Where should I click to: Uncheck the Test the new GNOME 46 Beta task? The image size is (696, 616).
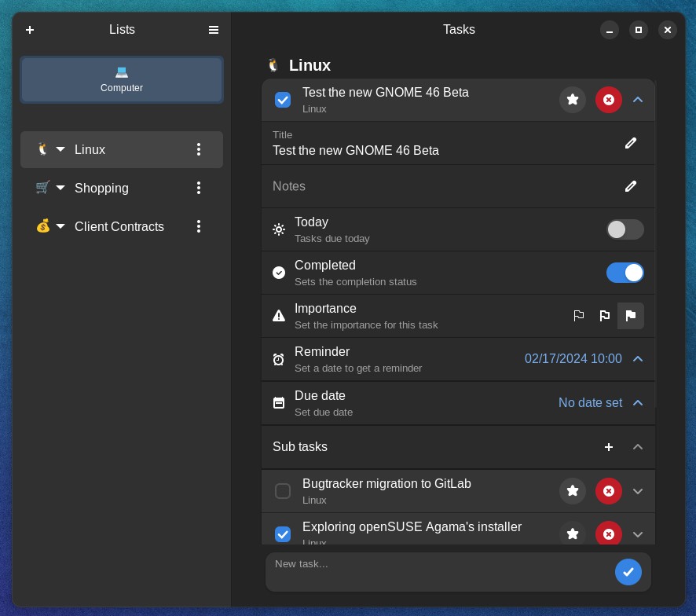[x=283, y=100]
